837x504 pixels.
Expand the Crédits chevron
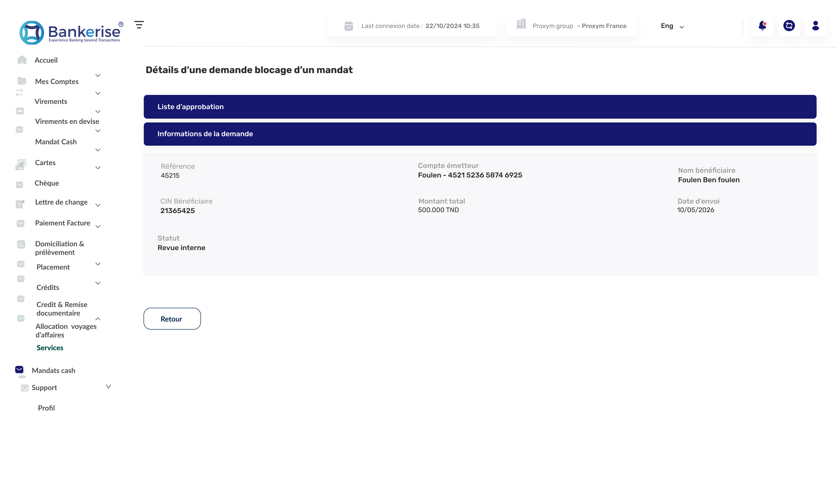click(x=98, y=283)
